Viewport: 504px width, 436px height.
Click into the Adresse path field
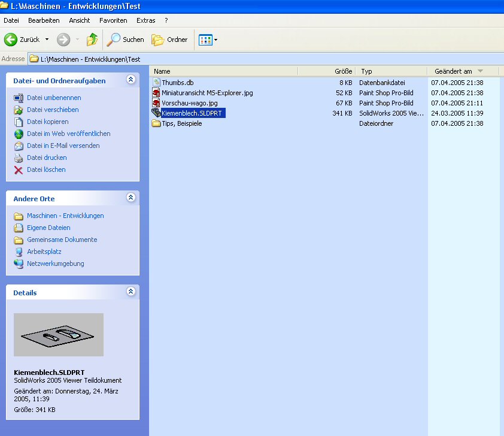click(239, 59)
